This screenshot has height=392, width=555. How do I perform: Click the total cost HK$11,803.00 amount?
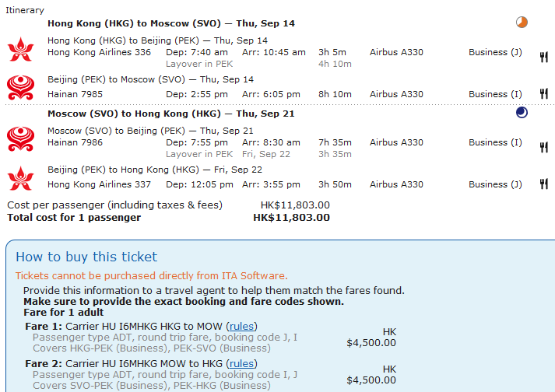point(291,218)
